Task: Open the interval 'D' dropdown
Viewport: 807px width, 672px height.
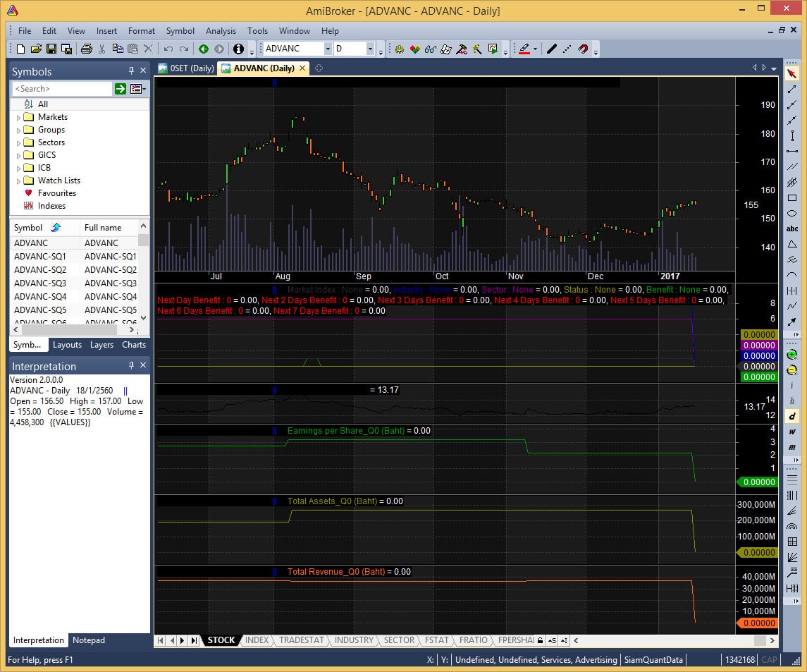Action: [370, 49]
